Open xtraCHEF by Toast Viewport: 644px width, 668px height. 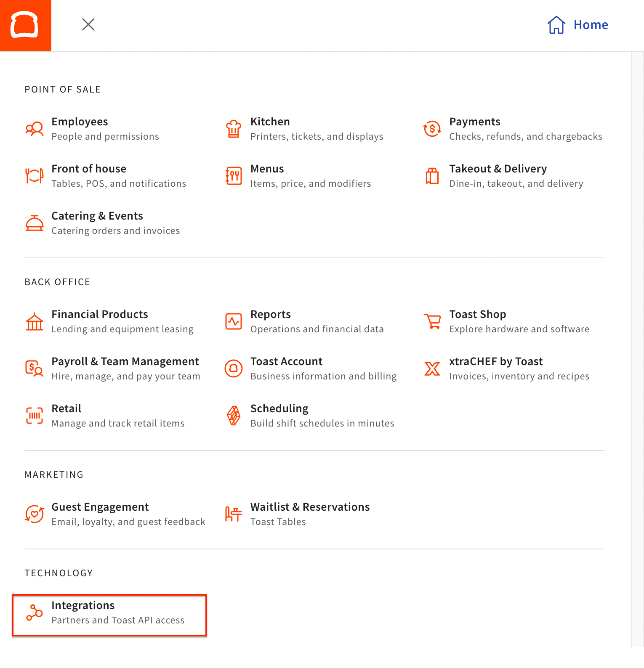point(496,361)
